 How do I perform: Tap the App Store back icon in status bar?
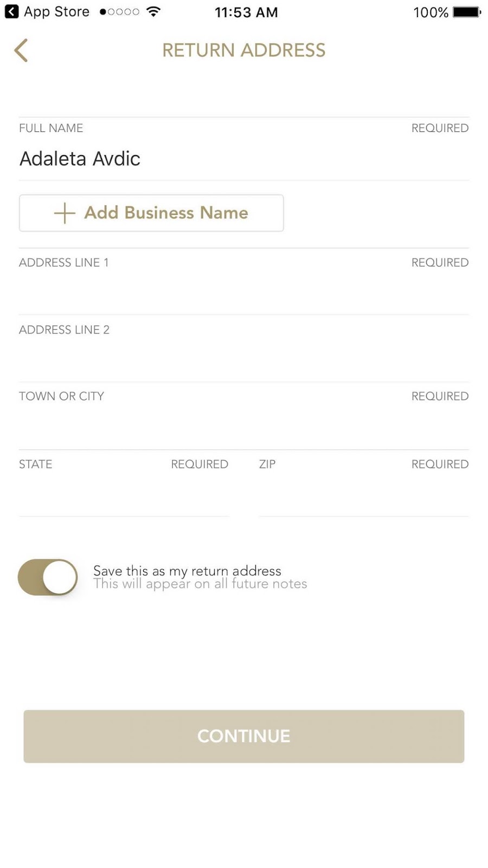(11, 11)
